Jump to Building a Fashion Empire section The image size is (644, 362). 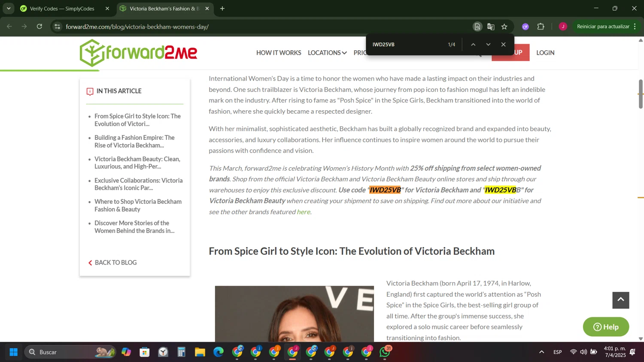coord(134,142)
